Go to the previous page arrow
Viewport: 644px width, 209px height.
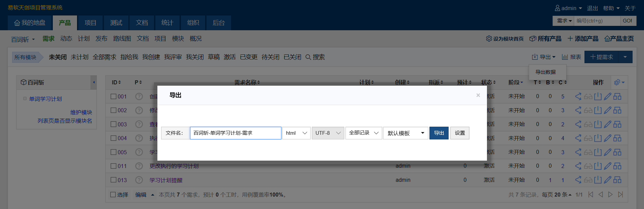tap(601, 195)
